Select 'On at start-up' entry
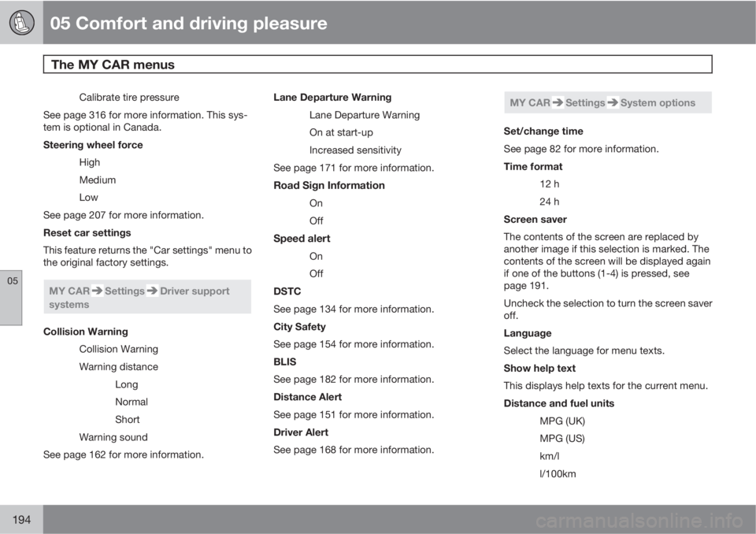Viewport: 756px width, 534px height. click(341, 132)
